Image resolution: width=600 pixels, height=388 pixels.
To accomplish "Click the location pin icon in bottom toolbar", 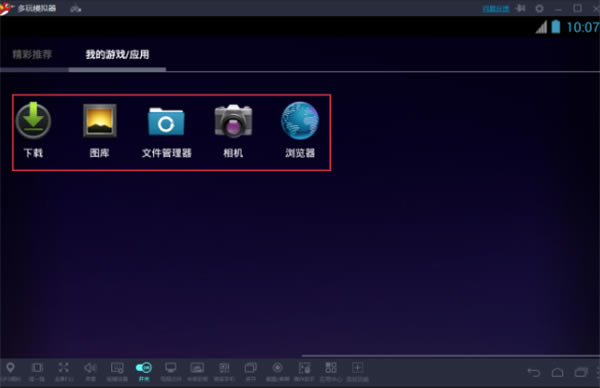I will click(10, 368).
